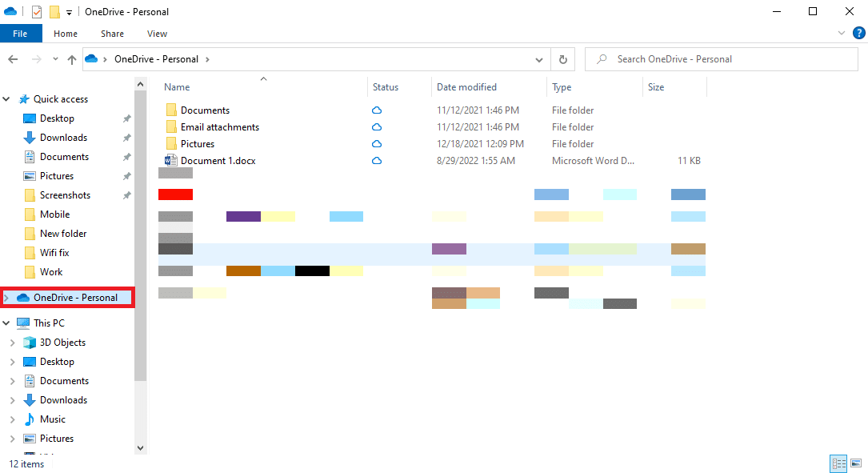
Task: Click the OneDrive cloud icon in address bar
Action: click(x=92, y=59)
